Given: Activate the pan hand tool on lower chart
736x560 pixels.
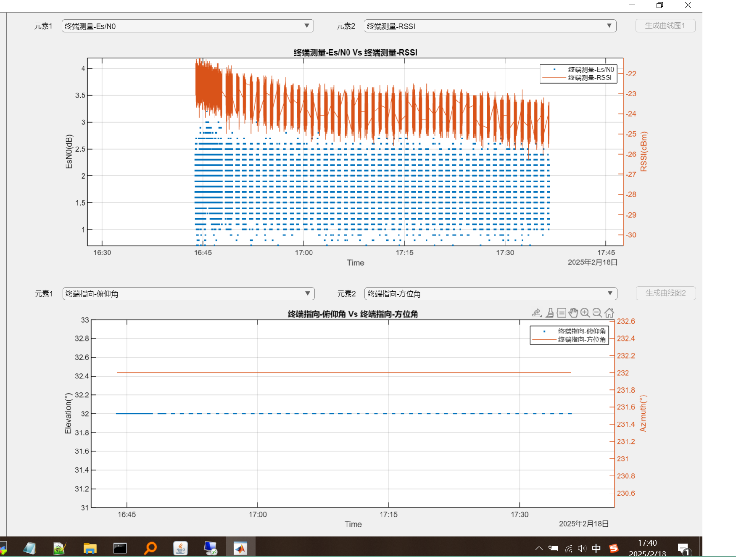Looking at the screenshot, I should pos(573,313).
